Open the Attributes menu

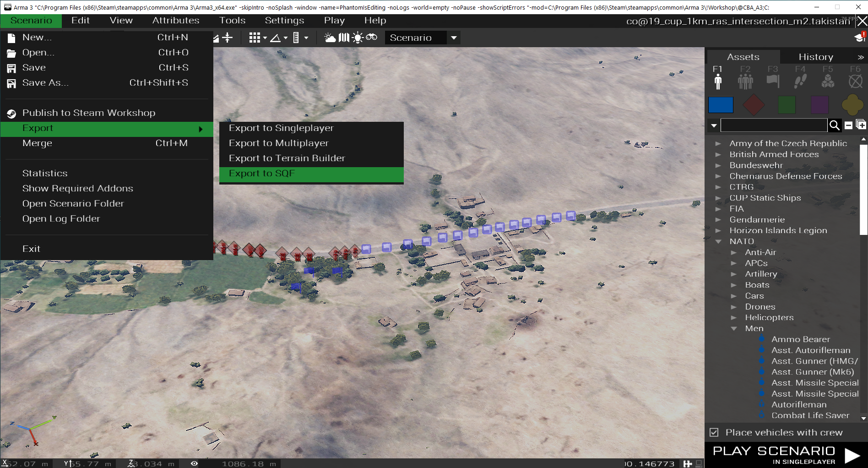pyautogui.click(x=176, y=21)
